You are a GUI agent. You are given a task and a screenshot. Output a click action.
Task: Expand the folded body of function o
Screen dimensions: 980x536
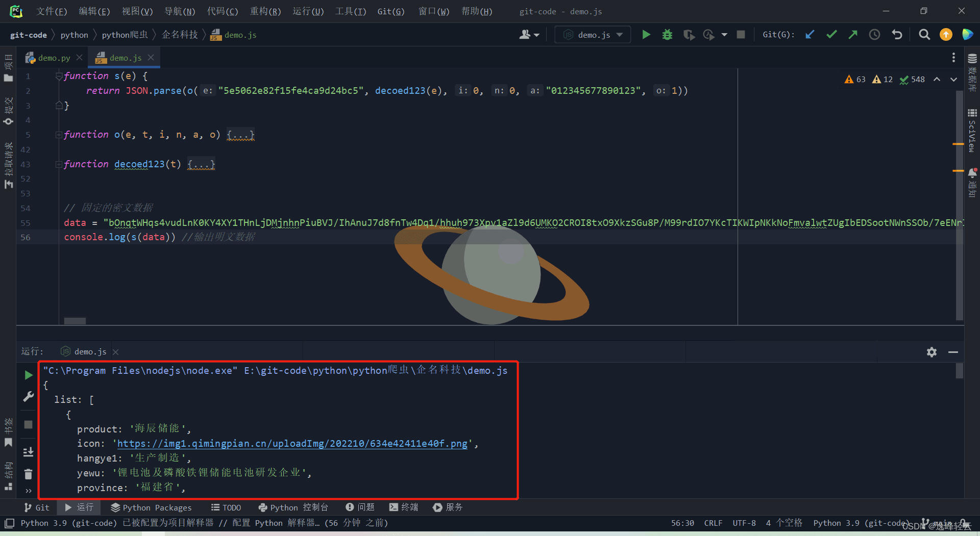point(240,134)
